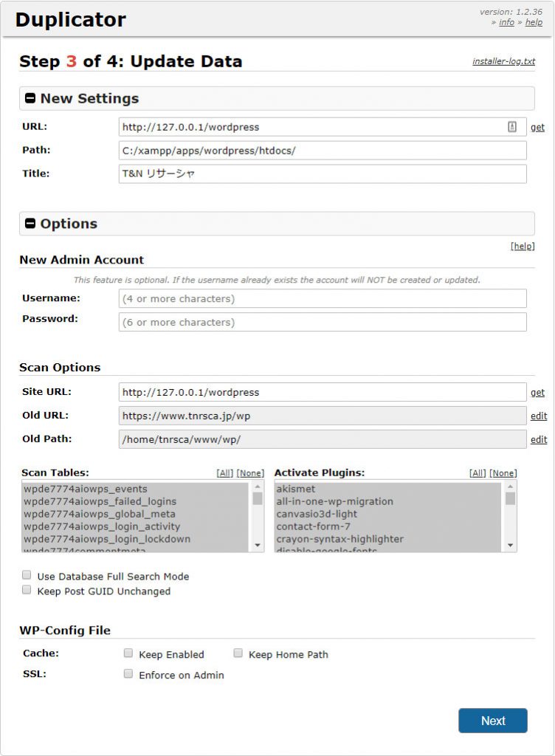
Task: Open the help link in header
Action: click(534, 22)
